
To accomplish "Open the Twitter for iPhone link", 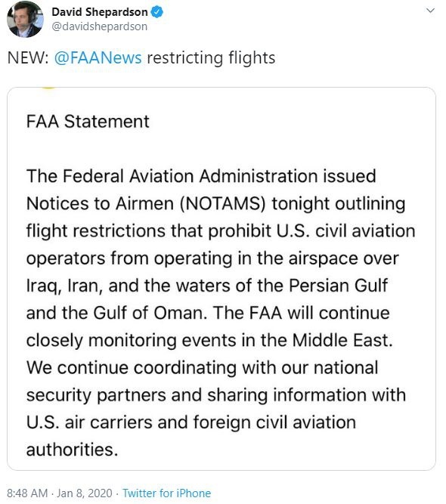I will (166, 493).
